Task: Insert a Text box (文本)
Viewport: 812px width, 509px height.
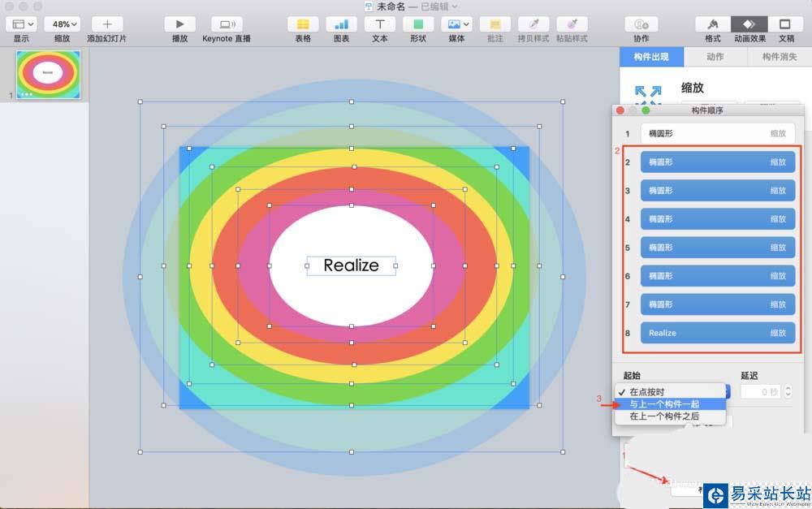Action: (x=379, y=24)
